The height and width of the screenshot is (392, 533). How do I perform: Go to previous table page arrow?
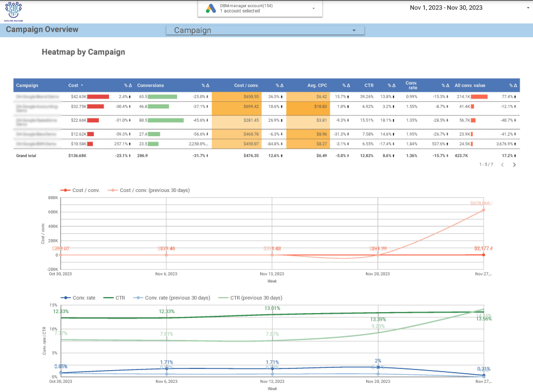pos(502,165)
